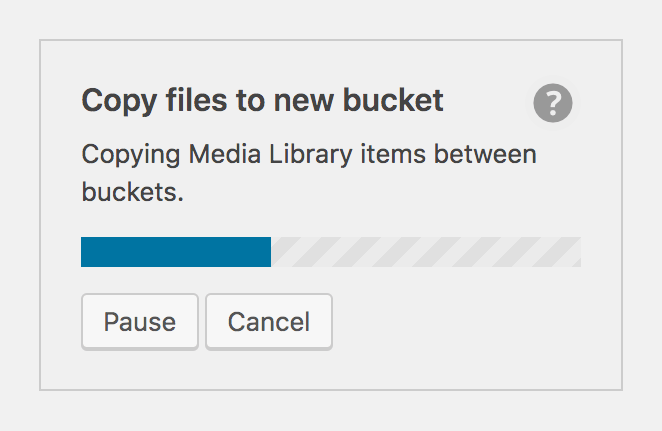
Task: Click the word "Copying" in the description
Action: coord(130,155)
